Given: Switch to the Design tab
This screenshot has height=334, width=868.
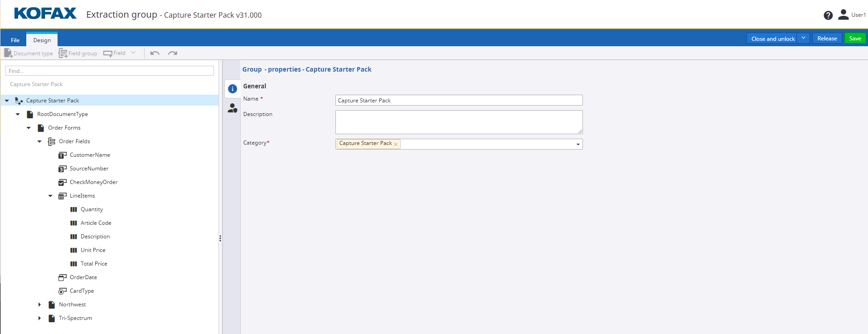Looking at the screenshot, I should pyautogui.click(x=42, y=40).
